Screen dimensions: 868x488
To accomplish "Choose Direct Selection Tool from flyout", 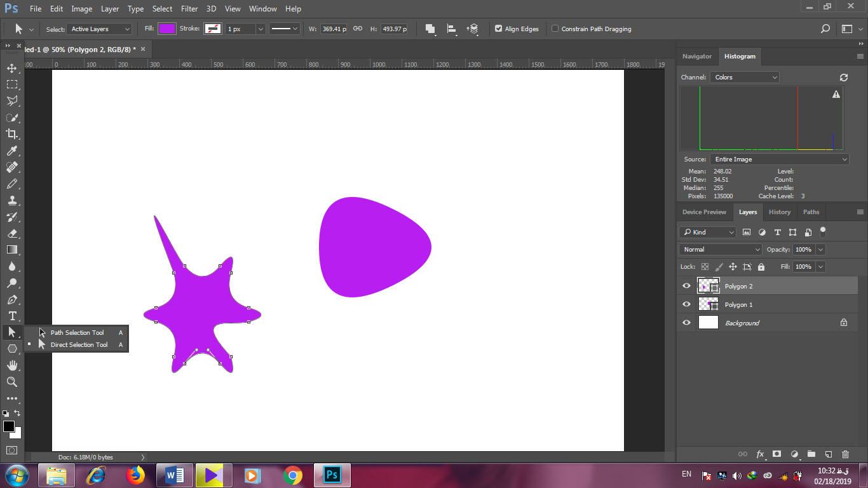I will click(77, 344).
